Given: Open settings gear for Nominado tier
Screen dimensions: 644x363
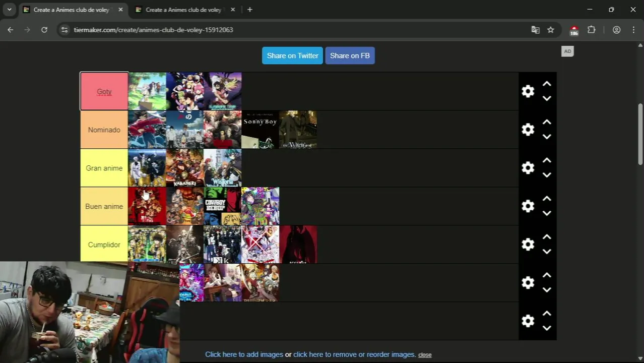Looking at the screenshot, I should coord(528,130).
